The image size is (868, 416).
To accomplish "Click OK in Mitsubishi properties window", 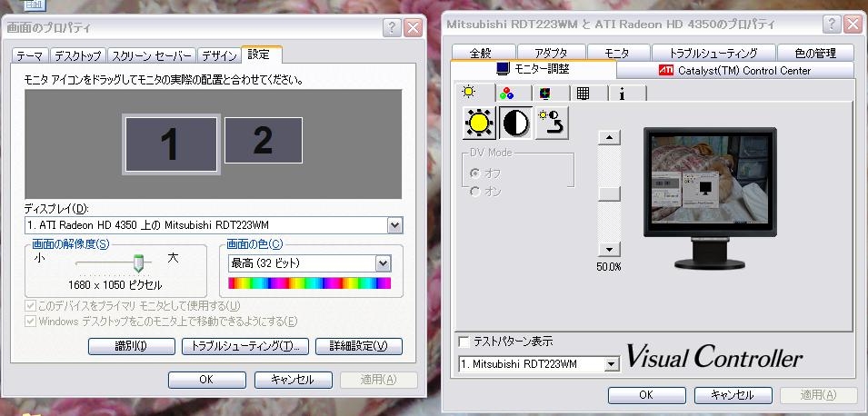I will 646,395.
